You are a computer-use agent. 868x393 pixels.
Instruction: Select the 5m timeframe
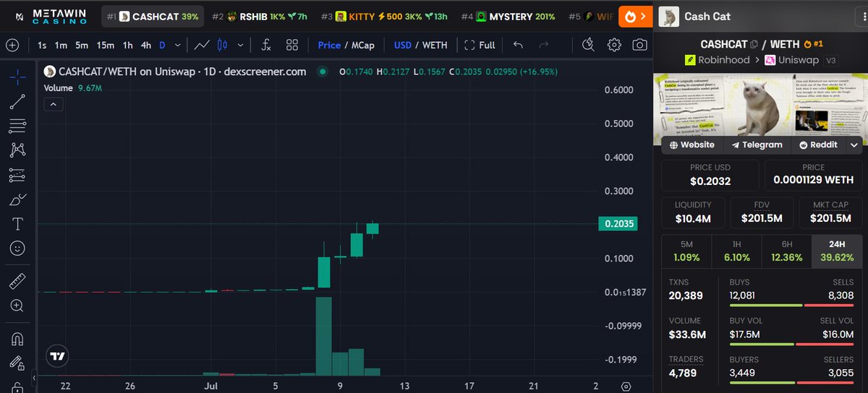click(x=82, y=45)
